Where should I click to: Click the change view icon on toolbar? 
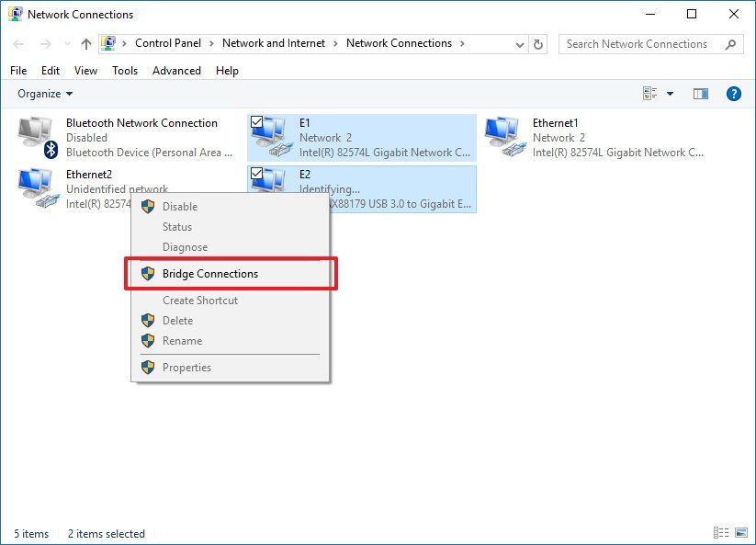coord(649,93)
